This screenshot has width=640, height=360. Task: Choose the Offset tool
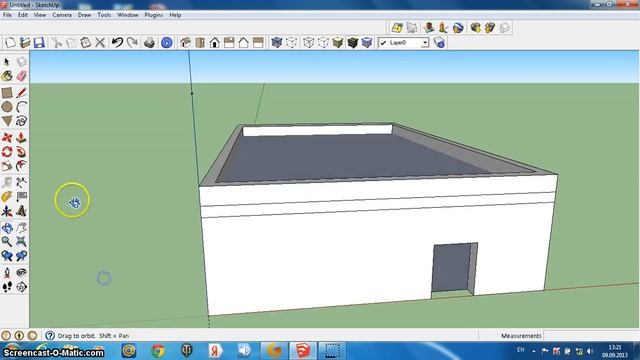click(21, 166)
